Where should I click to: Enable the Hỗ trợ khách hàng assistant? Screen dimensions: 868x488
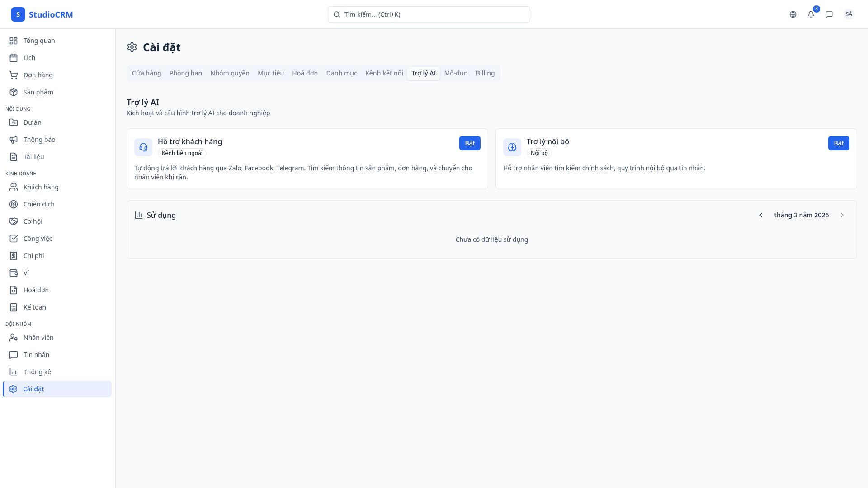pos(470,143)
